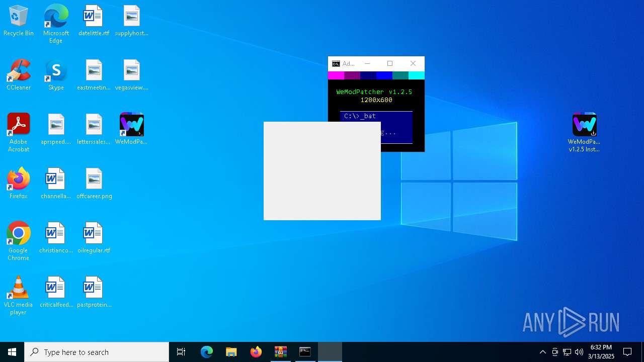
Task: Select the offcareer.png file icon
Action: click(94, 184)
